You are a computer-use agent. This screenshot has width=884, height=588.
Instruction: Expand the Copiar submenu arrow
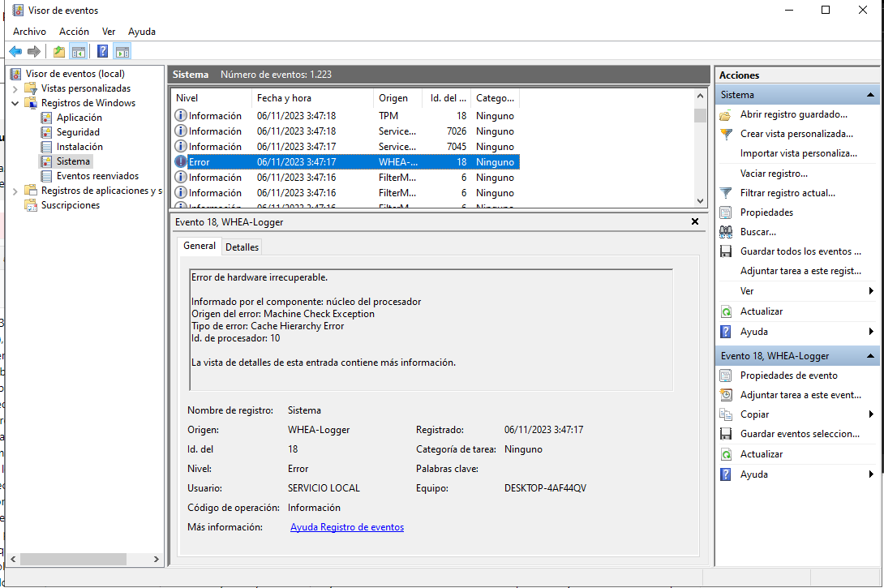click(871, 414)
